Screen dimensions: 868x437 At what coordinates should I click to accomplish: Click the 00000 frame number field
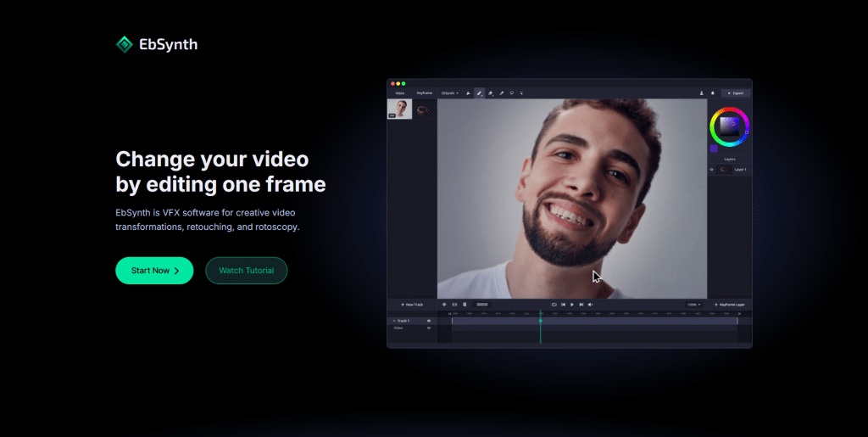pos(482,305)
